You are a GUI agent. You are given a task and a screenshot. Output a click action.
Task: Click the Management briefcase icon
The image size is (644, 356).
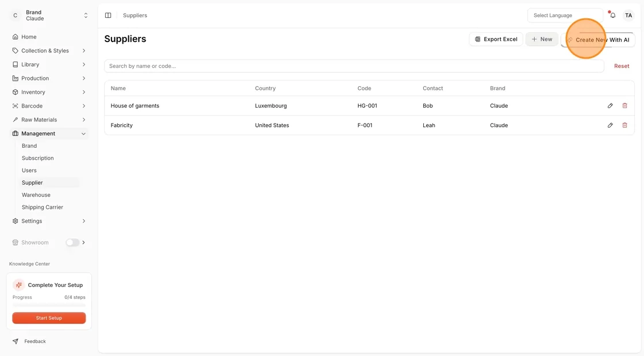click(x=15, y=133)
